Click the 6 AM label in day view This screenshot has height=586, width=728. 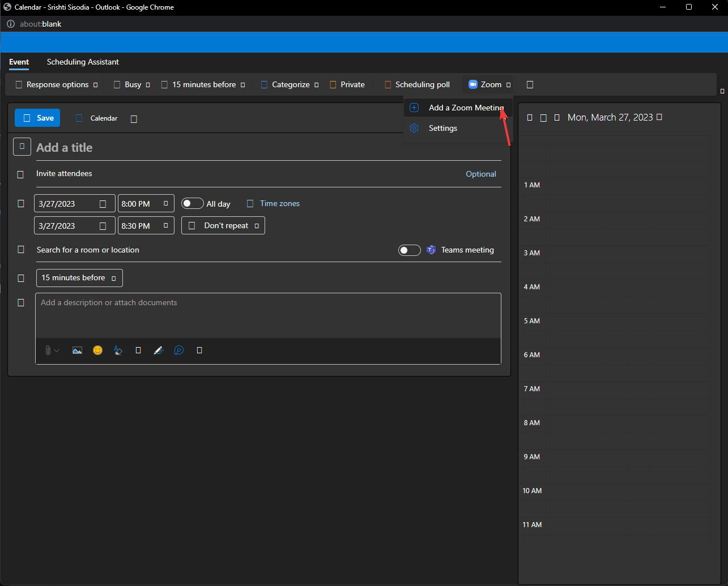pyautogui.click(x=532, y=355)
